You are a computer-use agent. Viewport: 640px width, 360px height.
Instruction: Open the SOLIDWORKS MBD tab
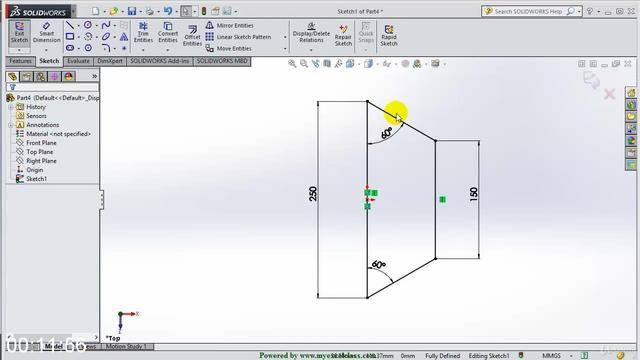point(222,61)
